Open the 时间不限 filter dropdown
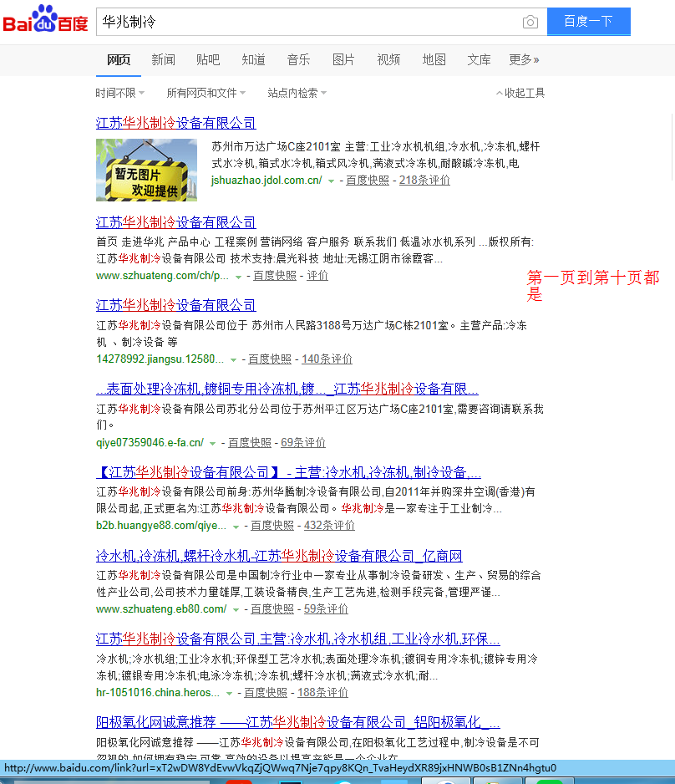The image size is (675, 784). coord(120,93)
